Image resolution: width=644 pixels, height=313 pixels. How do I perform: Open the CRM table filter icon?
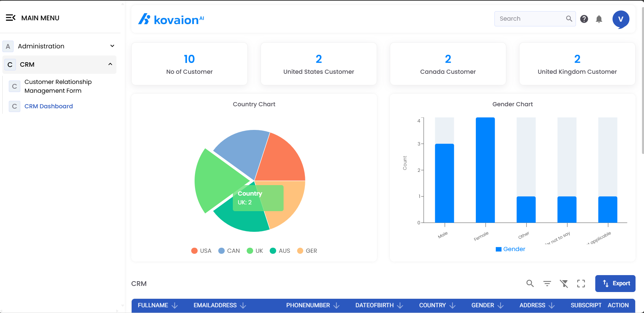click(x=547, y=284)
